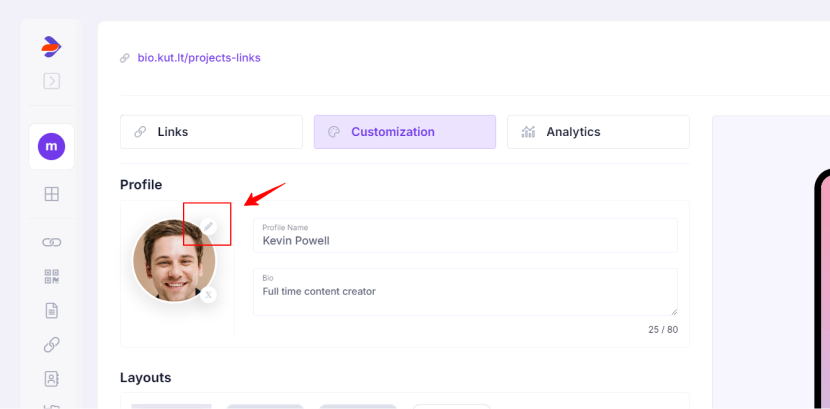
Task: Open the QR codes sidebar icon
Action: (51, 277)
